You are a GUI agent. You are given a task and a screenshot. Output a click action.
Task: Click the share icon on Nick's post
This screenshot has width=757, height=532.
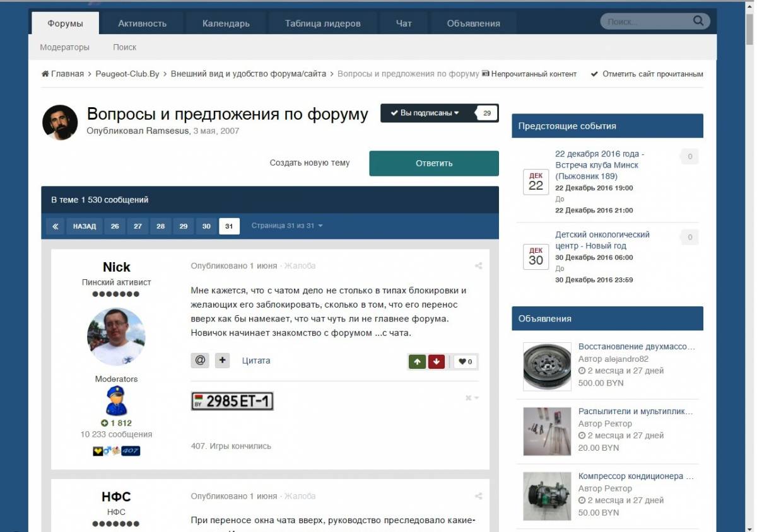point(478,266)
